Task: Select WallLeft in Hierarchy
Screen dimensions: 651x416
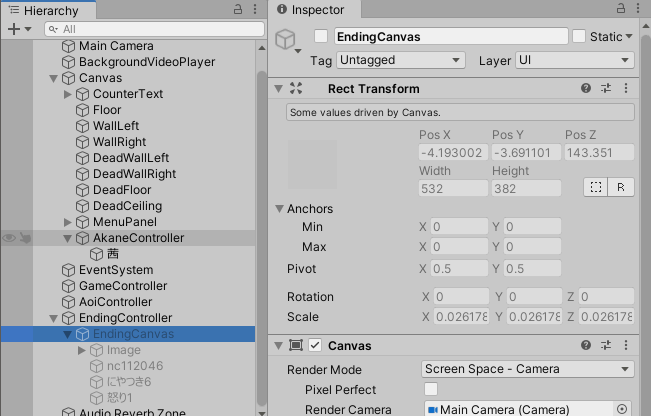Action: tap(116, 126)
